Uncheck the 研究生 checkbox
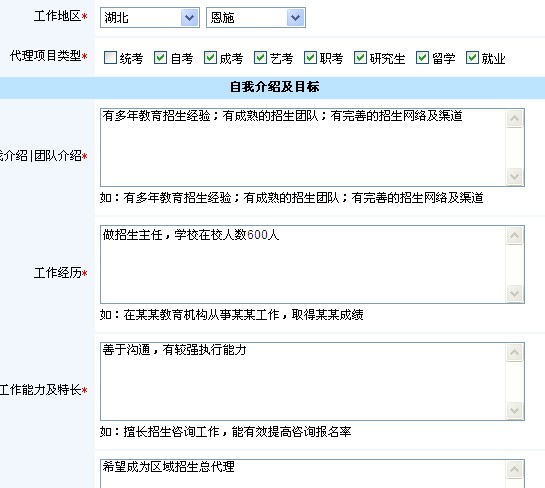 [360, 58]
